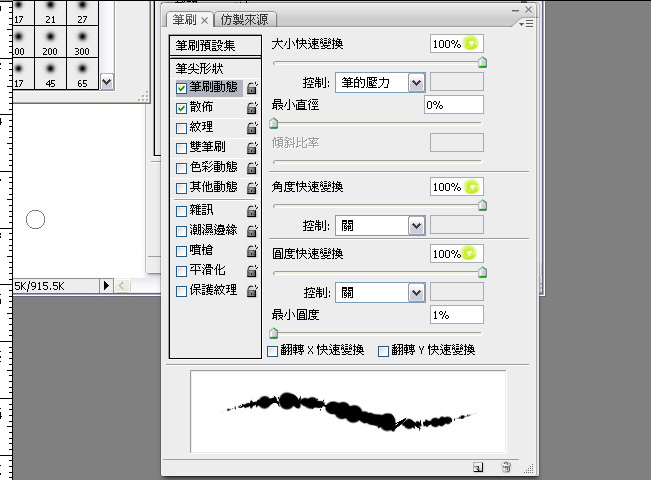Enable the 色彩動態 checkbox
651x480 pixels.
coord(181,168)
